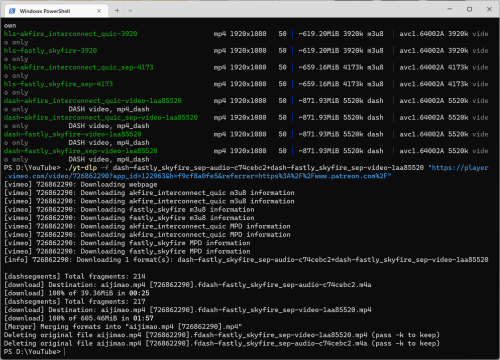
Task: Click the final PS D:\YouTube> prompt
Action: [32, 352]
